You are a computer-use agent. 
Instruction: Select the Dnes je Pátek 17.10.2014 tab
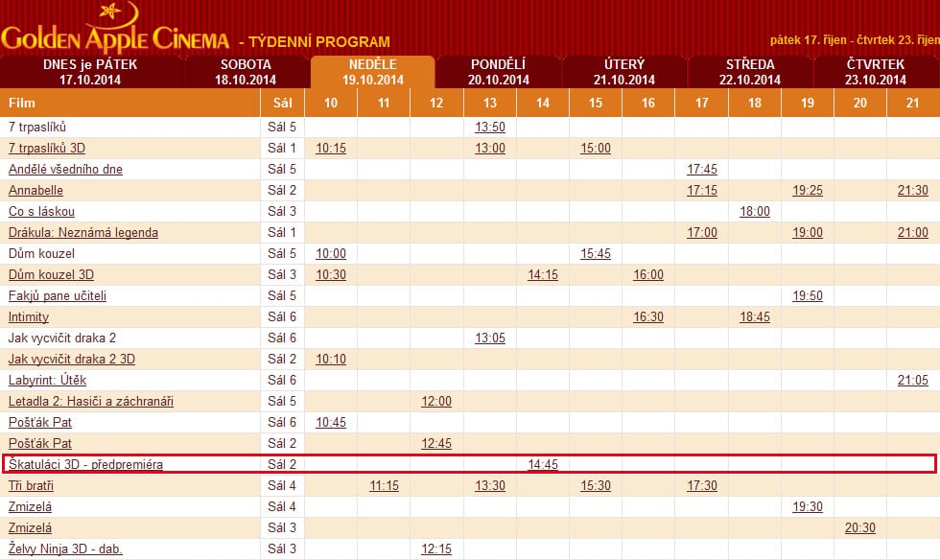tap(91, 72)
